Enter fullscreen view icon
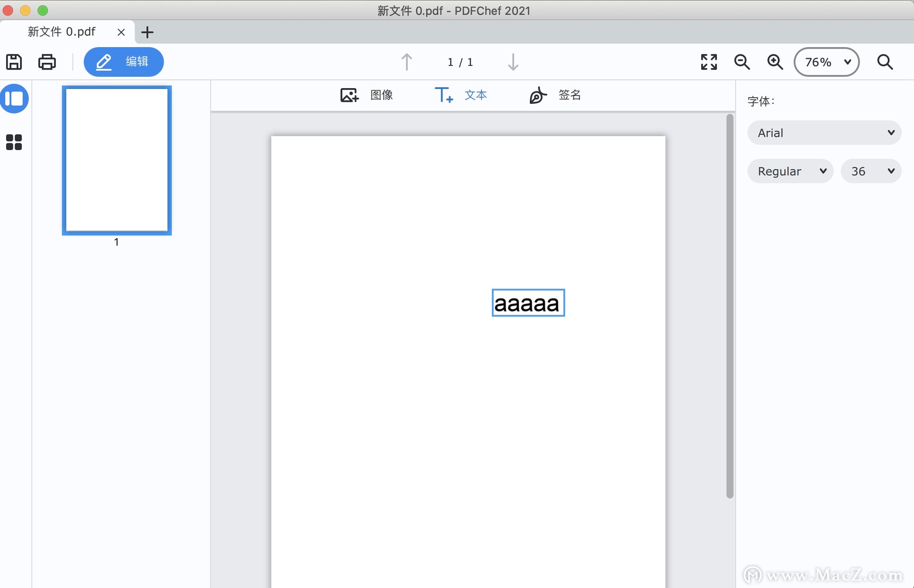Viewport: 914px width, 588px height. pyautogui.click(x=709, y=62)
